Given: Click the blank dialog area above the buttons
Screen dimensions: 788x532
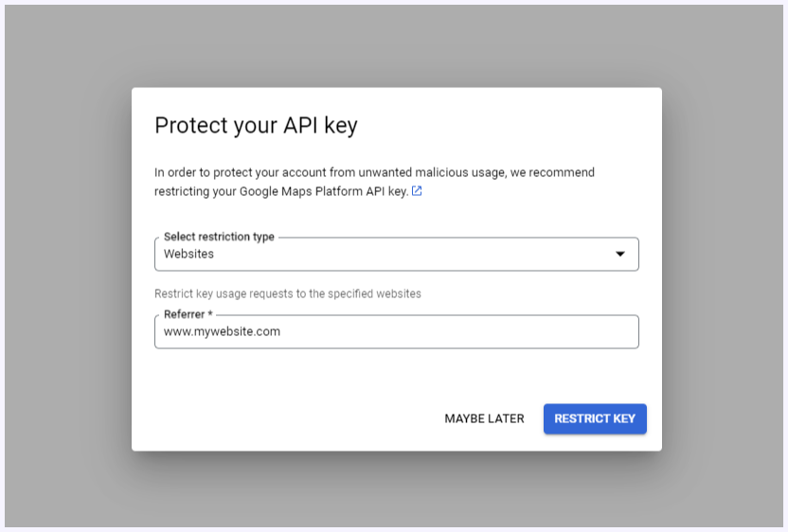Looking at the screenshot, I should (x=397, y=376).
